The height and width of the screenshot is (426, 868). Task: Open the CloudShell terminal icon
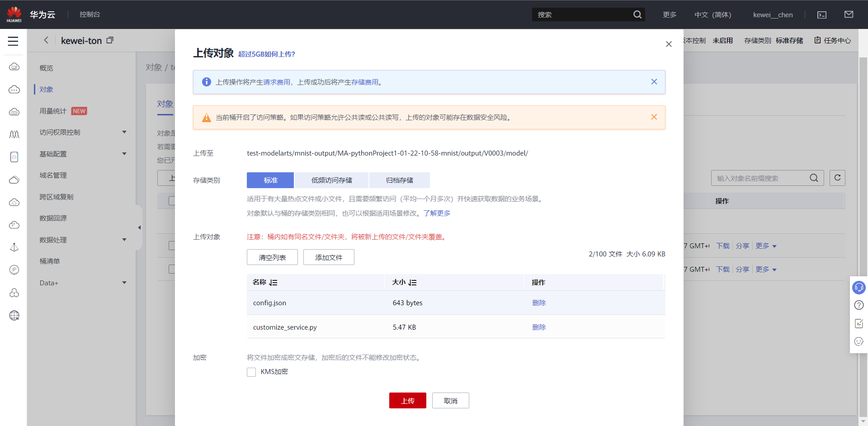click(821, 14)
